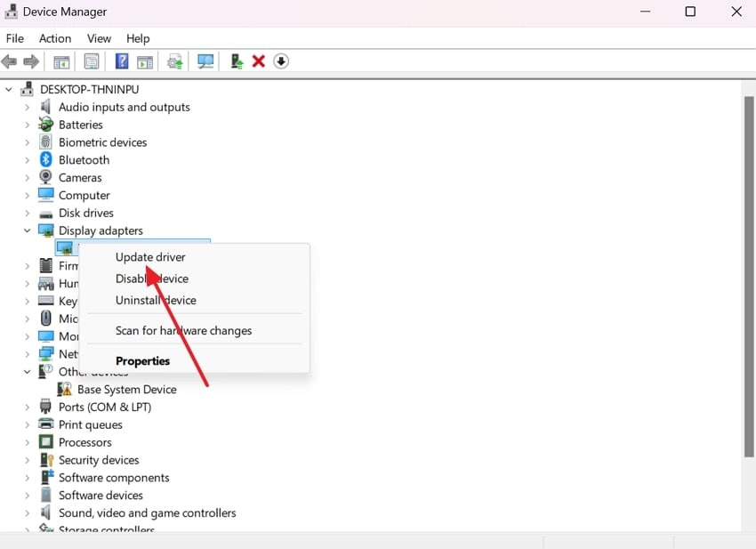Select the DESKTOP-THNINPU computer name

coord(90,89)
